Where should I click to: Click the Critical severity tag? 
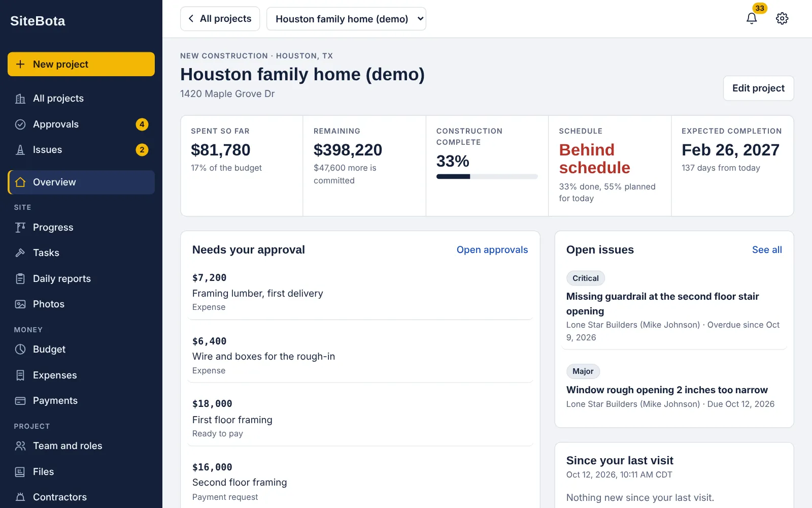pyautogui.click(x=586, y=278)
